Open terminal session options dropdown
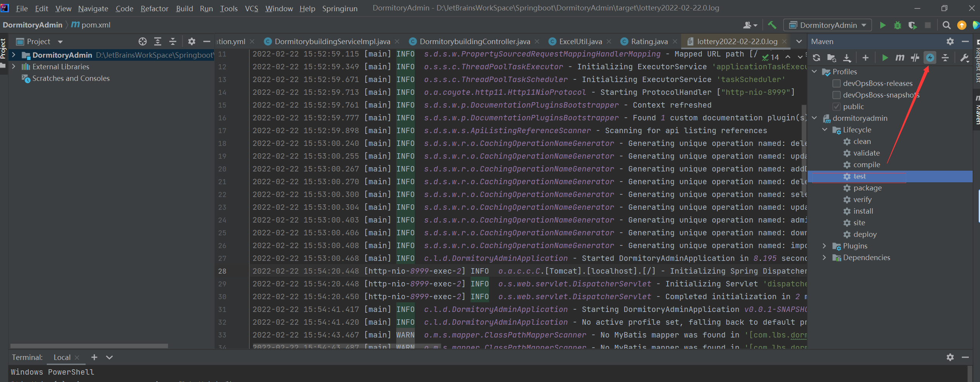Image resolution: width=980 pixels, height=382 pixels. click(109, 357)
